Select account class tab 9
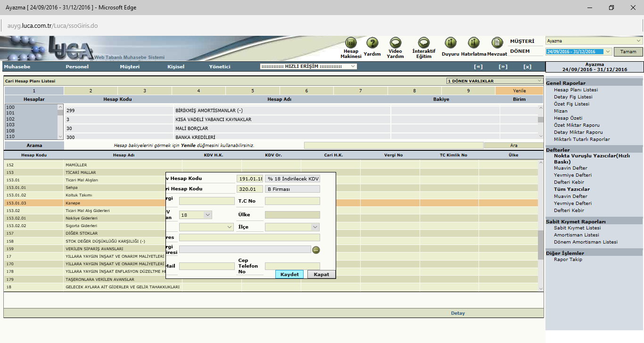The image size is (644, 343). pos(469,90)
